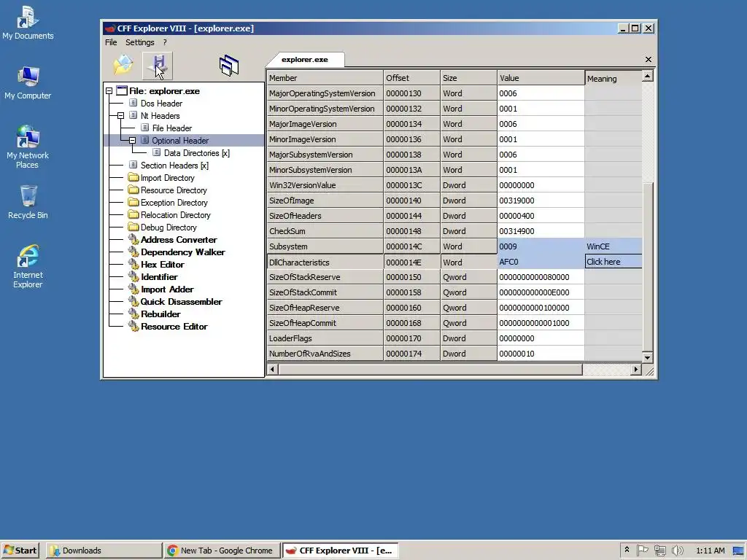Screen dimensions: 747x560
Task: Click the Resource Editor tool icon
Action: coord(133,326)
